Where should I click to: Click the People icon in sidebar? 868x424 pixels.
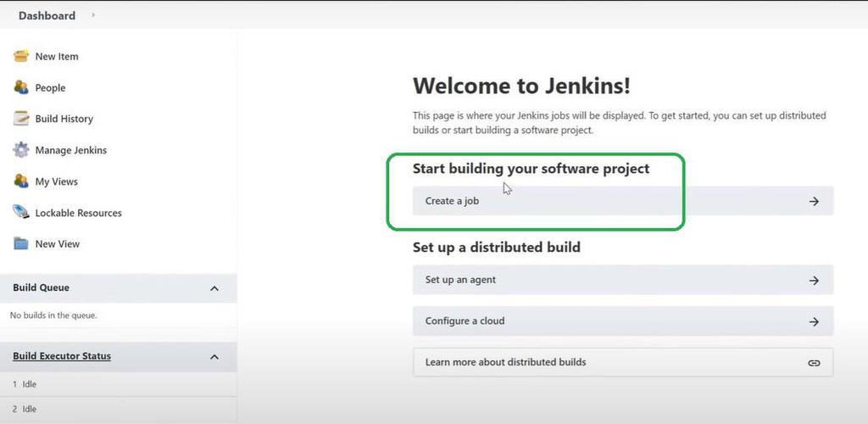(21, 87)
